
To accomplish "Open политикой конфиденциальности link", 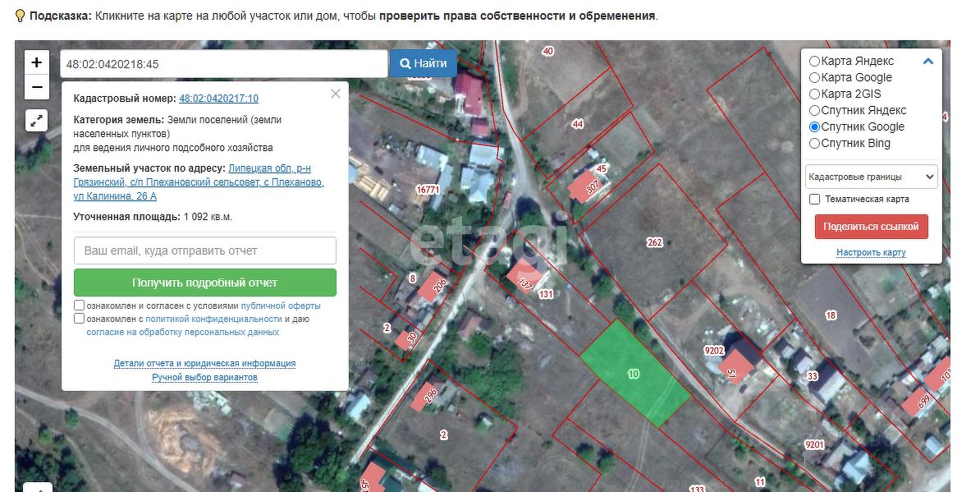I will (x=213, y=320).
